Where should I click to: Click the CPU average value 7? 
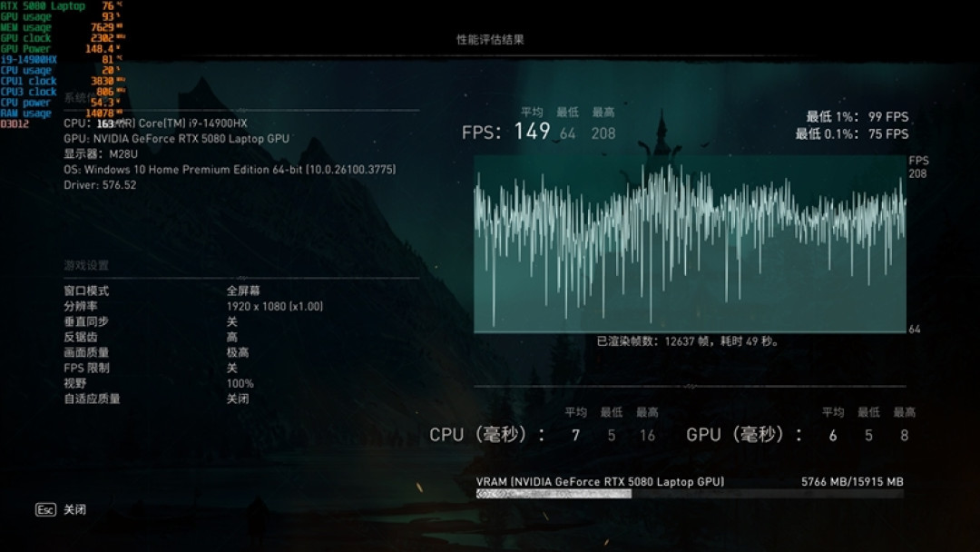tap(575, 436)
